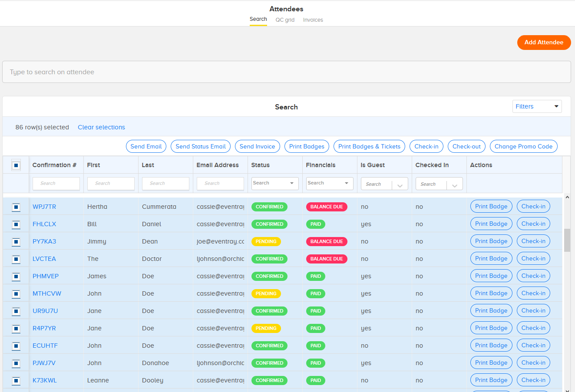
Task: Click CONFIRMED status badge for Bill Daniel
Action: coord(269,224)
